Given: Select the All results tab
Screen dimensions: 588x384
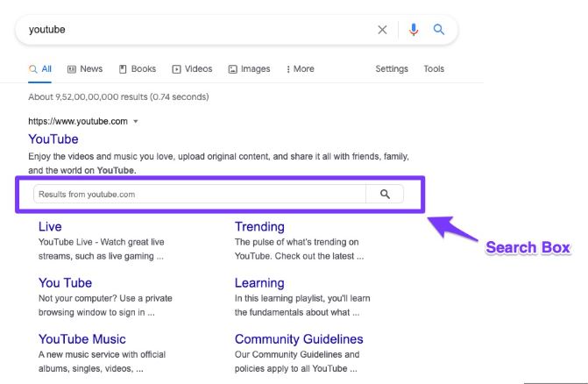Looking at the screenshot, I should 39,69.
